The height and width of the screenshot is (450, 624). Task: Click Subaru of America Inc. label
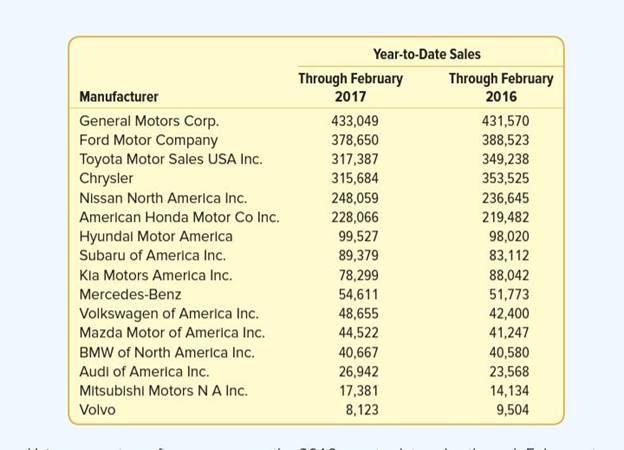pos(152,255)
